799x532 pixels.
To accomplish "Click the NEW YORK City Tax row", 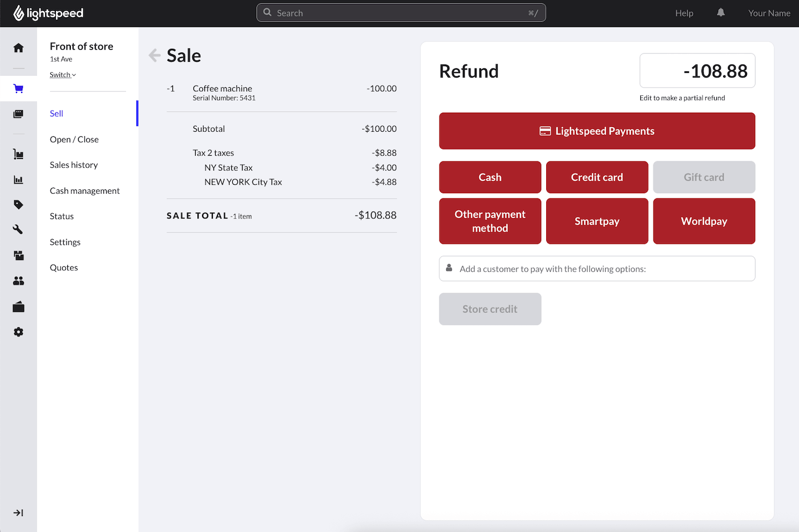I will click(x=300, y=182).
